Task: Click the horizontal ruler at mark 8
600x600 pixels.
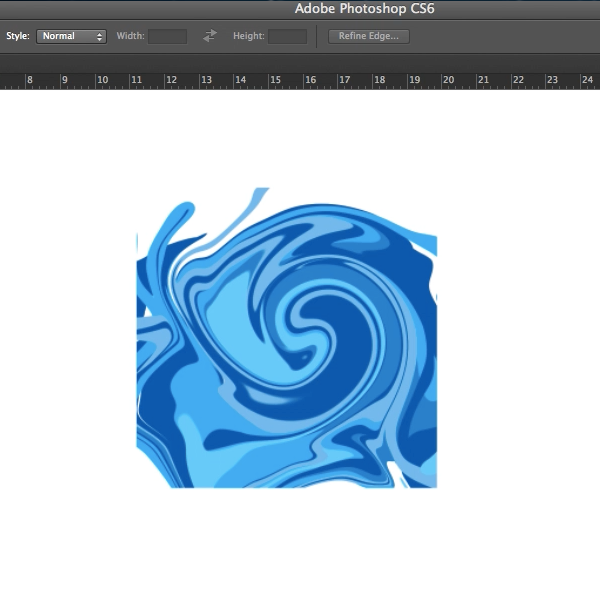Action: [x=29, y=80]
